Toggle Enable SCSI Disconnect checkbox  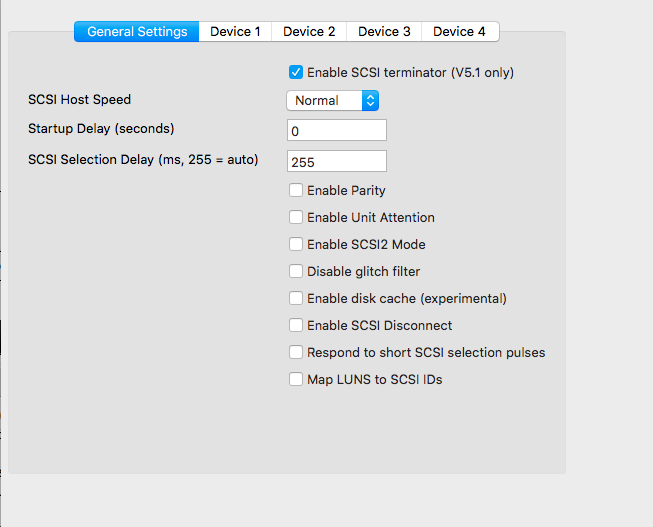[x=296, y=325]
